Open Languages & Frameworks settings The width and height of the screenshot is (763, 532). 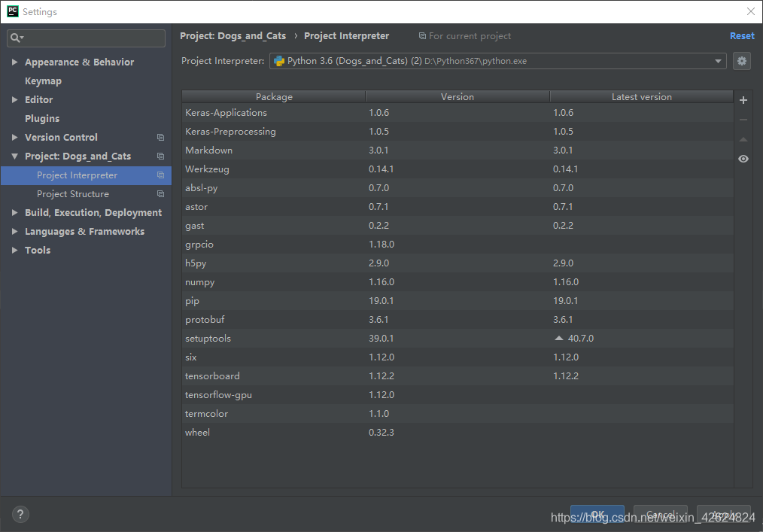(85, 232)
